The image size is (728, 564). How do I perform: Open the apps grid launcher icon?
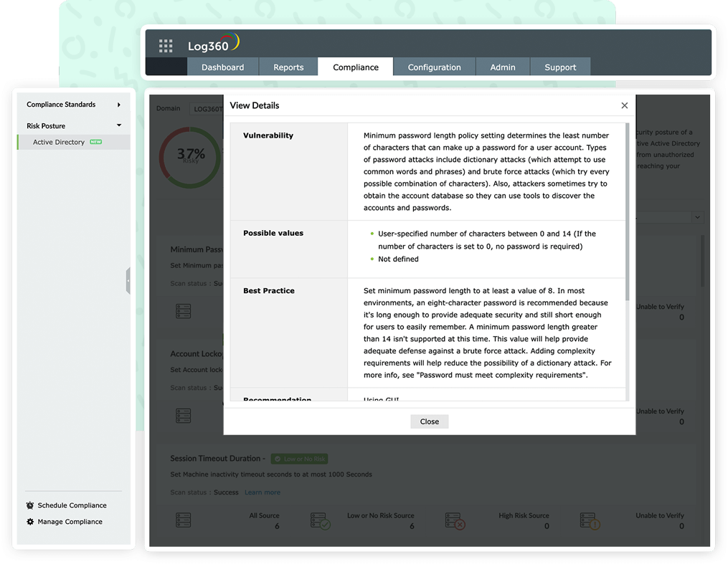coord(166,45)
